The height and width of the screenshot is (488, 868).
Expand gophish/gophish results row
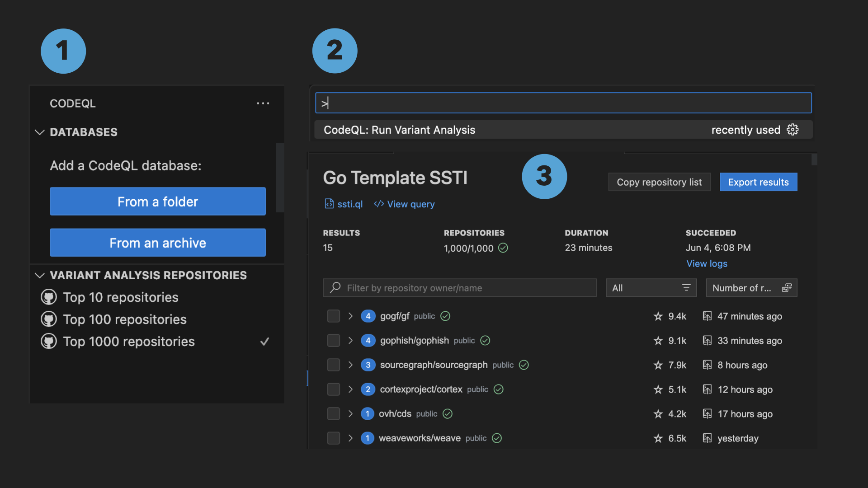point(350,340)
